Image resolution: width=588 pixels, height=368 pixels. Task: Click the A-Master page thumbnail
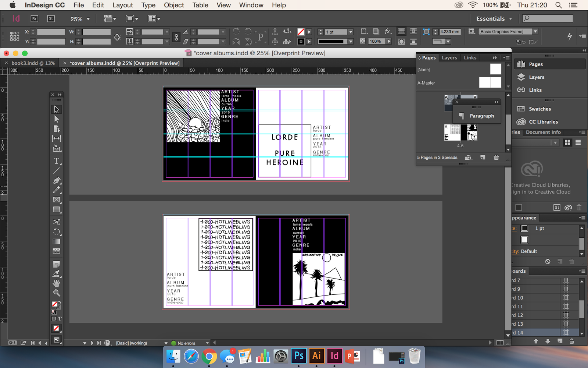click(x=490, y=83)
